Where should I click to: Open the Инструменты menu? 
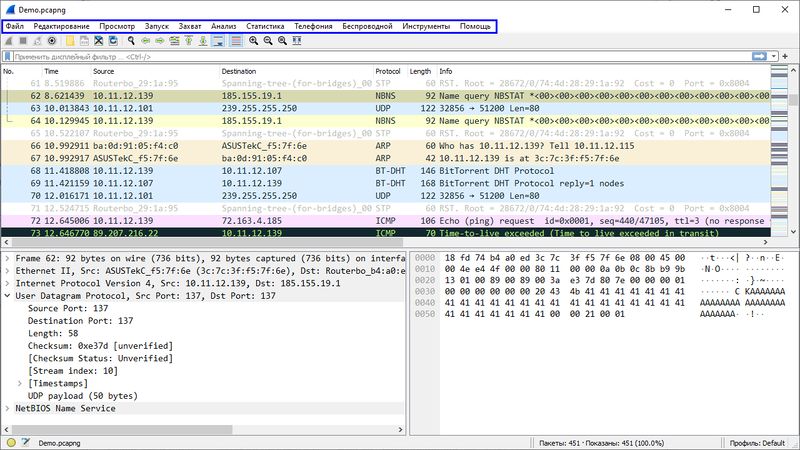click(x=426, y=26)
